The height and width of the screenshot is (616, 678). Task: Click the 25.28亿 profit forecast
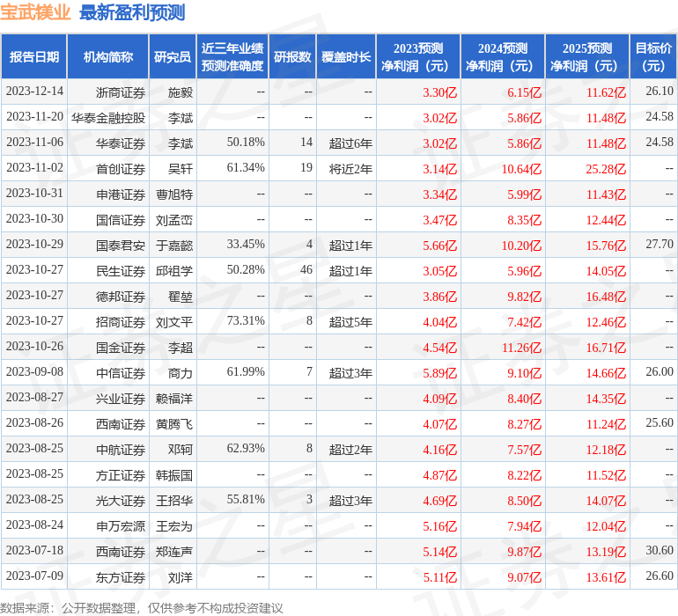(606, 169)
